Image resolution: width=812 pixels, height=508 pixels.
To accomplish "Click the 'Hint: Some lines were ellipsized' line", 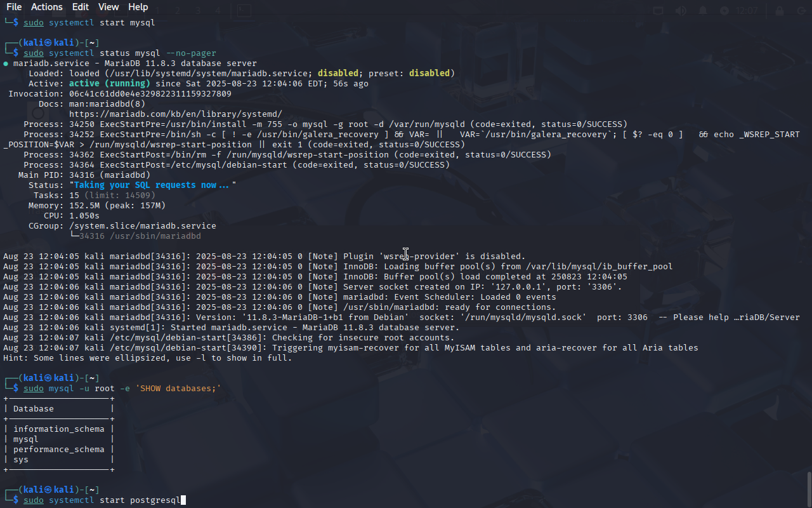I will pos(148,358).
